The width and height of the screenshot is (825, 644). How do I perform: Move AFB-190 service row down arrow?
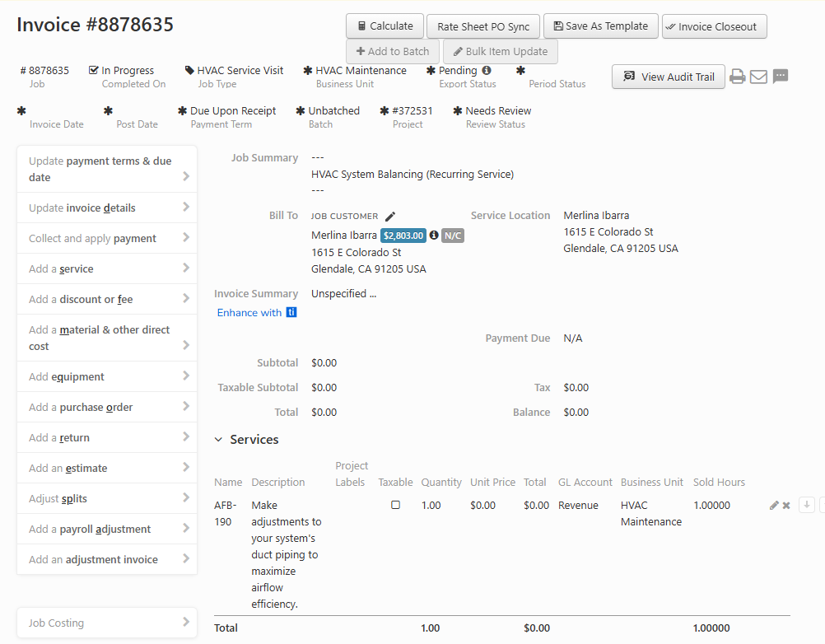pos(807,505)
